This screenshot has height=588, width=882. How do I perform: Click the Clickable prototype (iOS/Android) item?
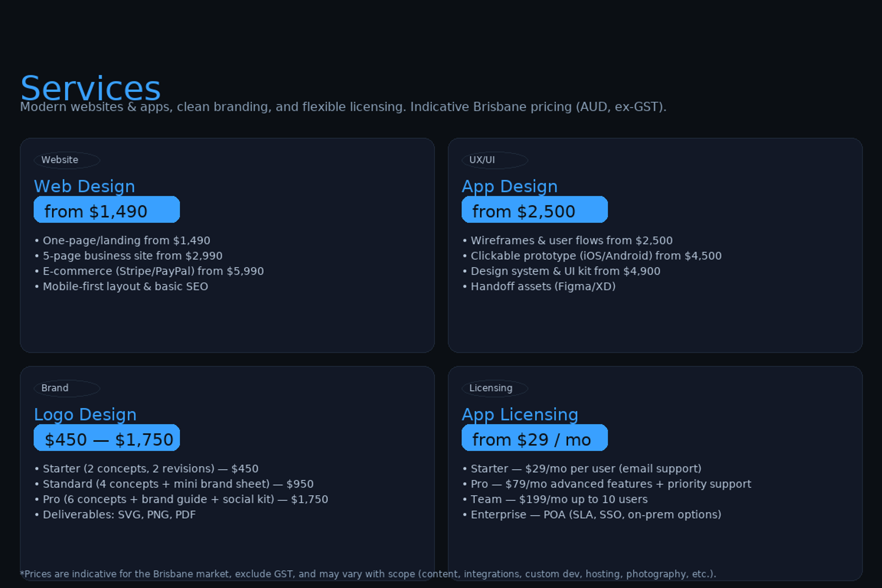pos(596,256)
